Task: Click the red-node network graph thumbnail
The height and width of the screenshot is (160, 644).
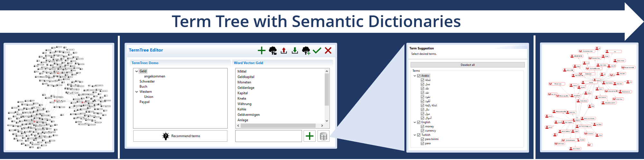Action: pos(589,98)
